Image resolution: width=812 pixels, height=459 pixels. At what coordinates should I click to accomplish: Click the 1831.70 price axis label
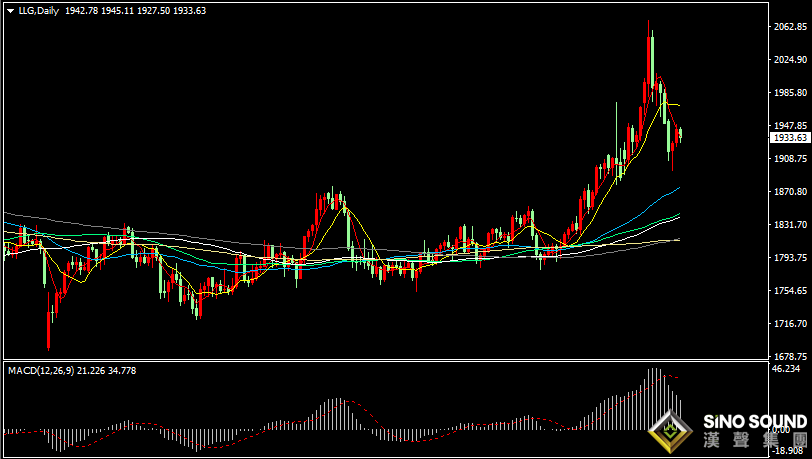coord(791,224)
